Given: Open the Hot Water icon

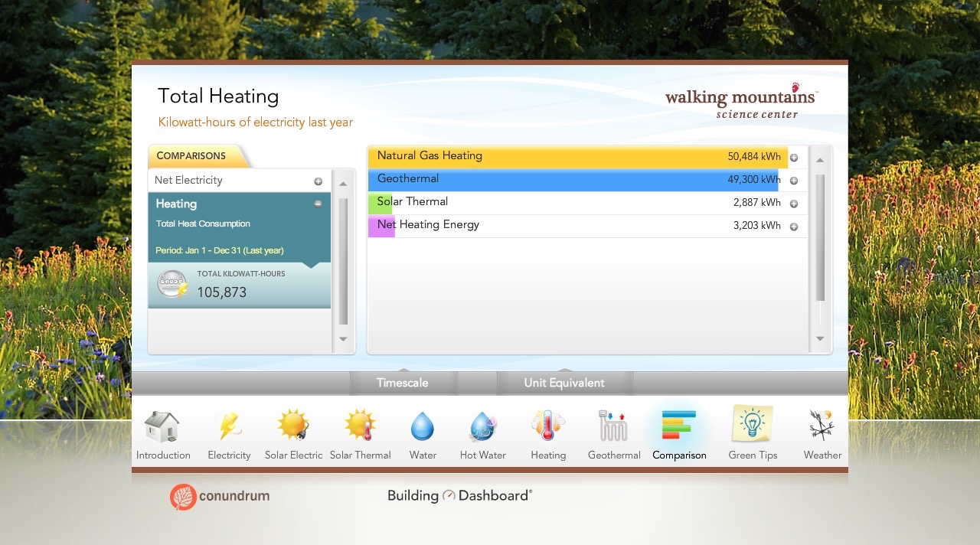Looking at the screenshot, I should pos(483,426).
